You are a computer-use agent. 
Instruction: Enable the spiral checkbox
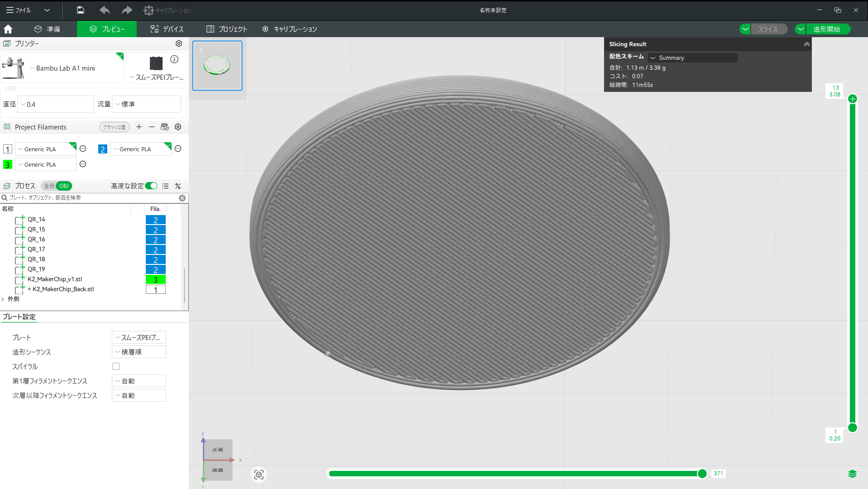coord(116,366)
